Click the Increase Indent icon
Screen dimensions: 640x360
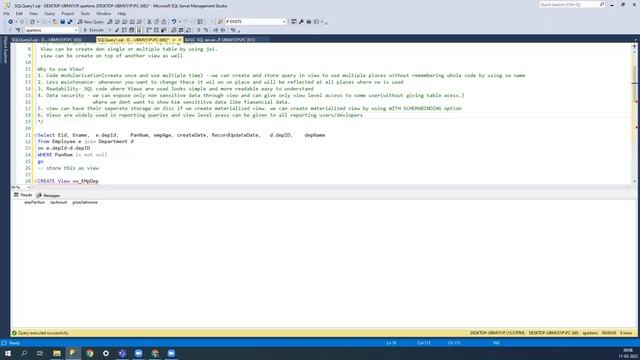point(223,30)
